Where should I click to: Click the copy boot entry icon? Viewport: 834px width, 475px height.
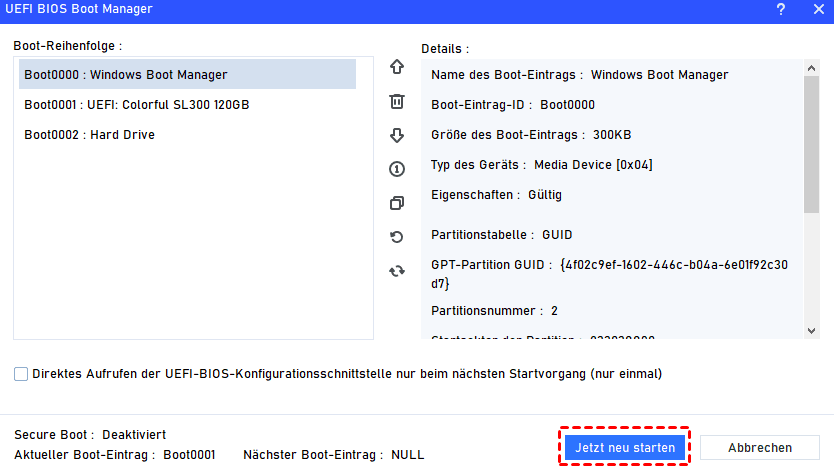[x=397, y=203]
